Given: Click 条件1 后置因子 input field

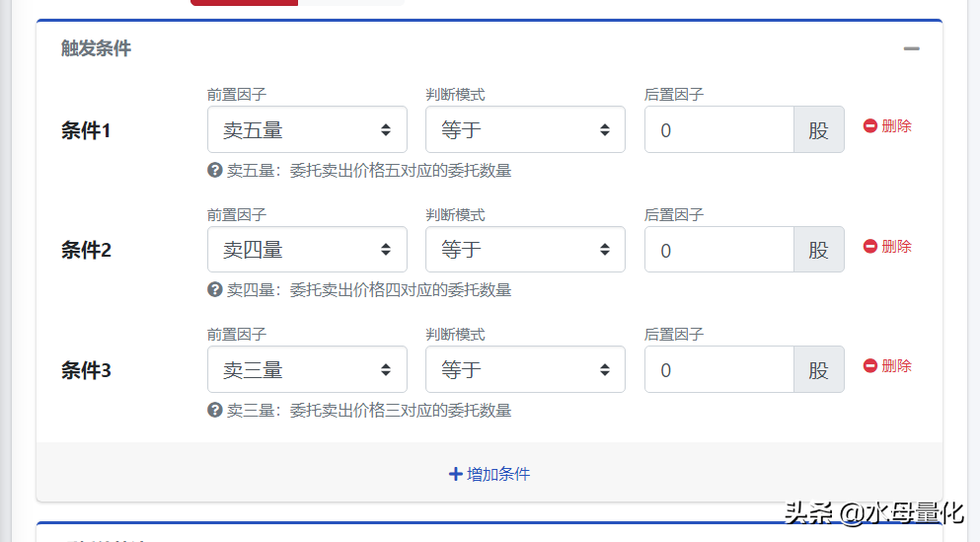Looking at the screenshot, I should pos(719,129).
